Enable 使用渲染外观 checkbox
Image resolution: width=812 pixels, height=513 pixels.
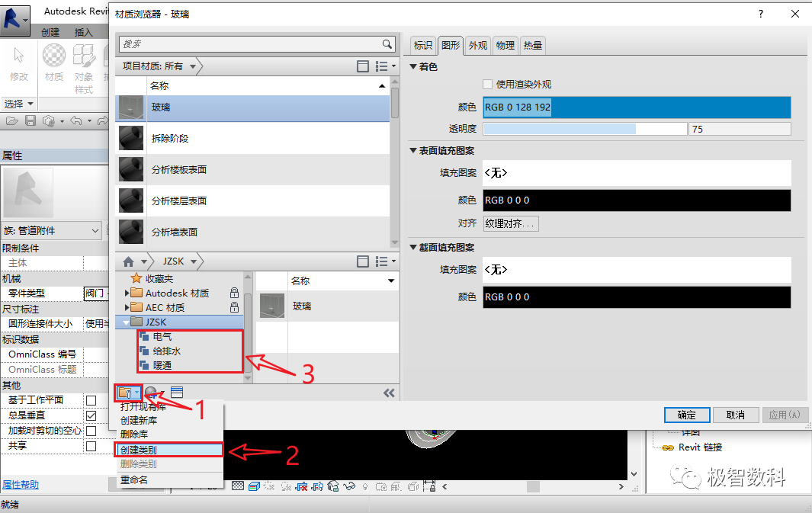(487, 84)
